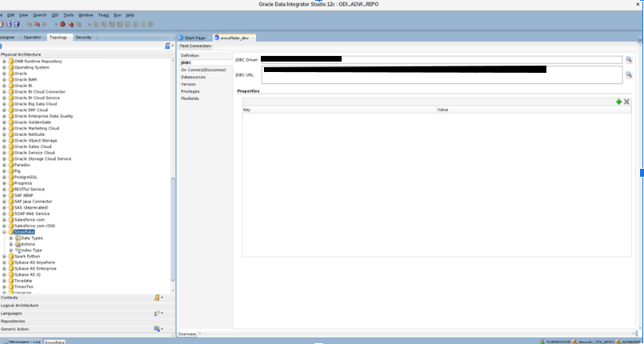Select the Oracle GoldenGate tree item

[33, 122]
